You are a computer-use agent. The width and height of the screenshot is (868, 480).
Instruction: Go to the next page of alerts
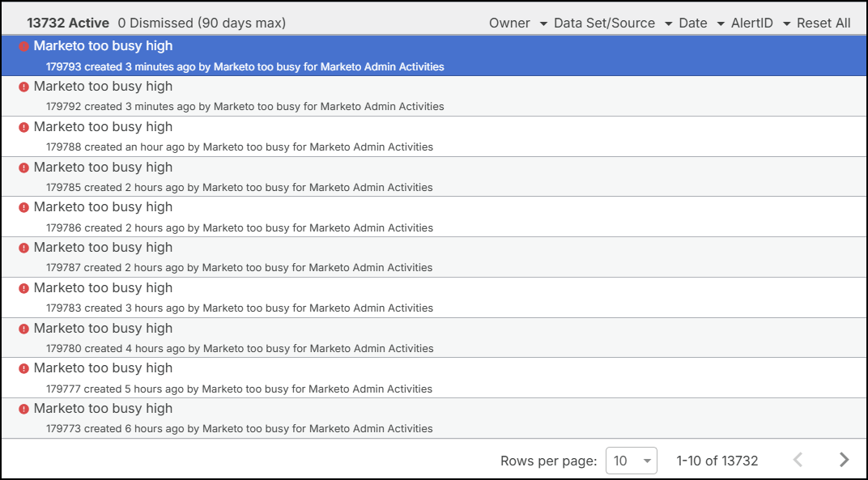[844, 460]
